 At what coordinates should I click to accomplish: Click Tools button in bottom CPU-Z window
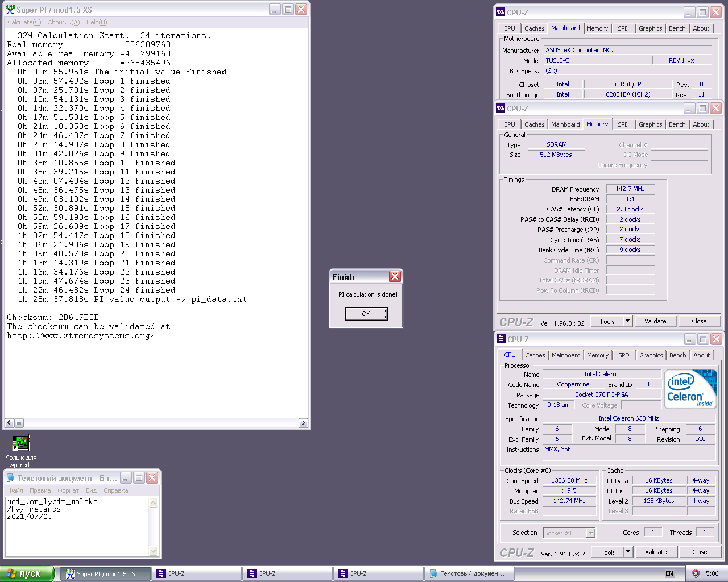607,552
